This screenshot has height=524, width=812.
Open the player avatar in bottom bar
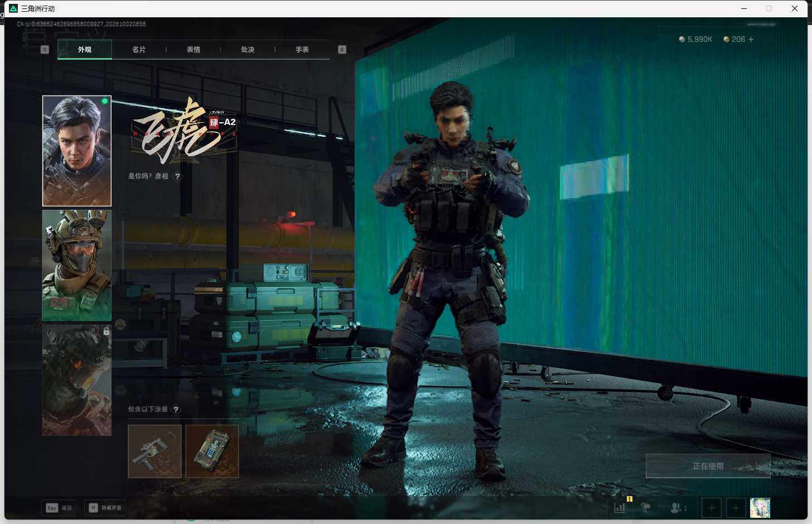tap(760, 508)
